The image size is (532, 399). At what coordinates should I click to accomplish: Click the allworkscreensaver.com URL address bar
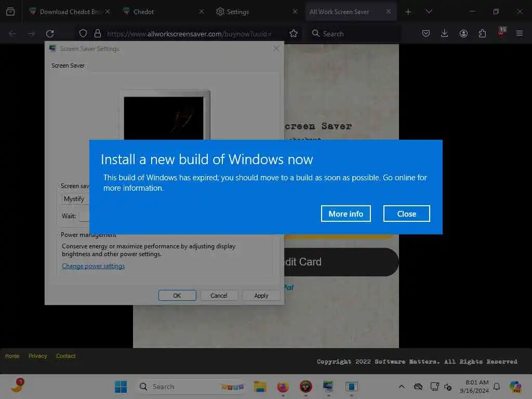(x=189, y=34)
